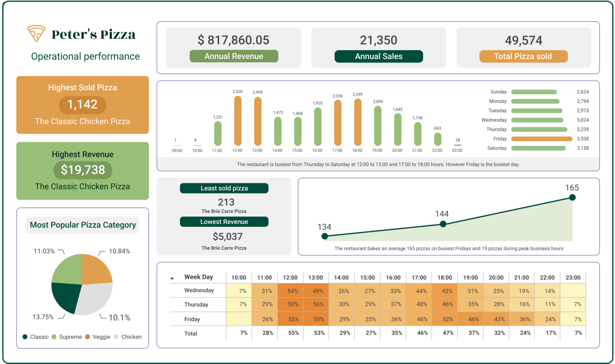Select the Highest Sold Pizza card
615x364 pixels.
(82, 105)
